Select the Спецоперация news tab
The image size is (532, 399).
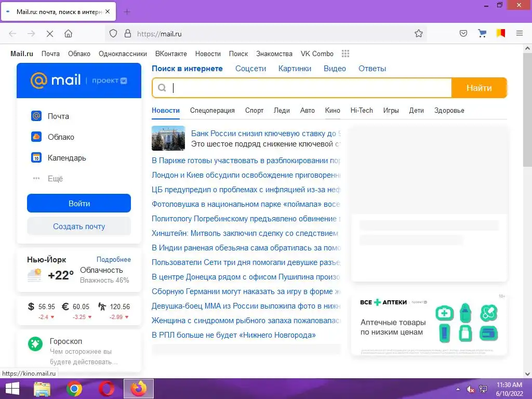click(x=212, y=110)
